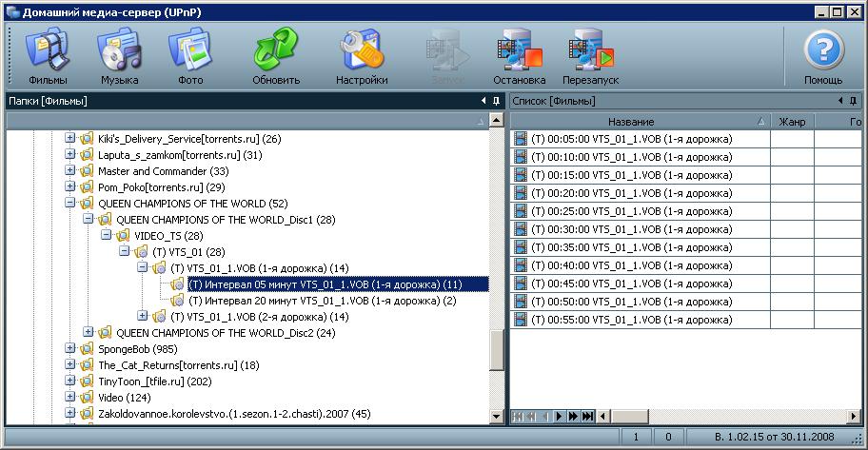Screen dimensions: 868x450
Task: Expand the Video (124) folder
Action: [x=69, y=397]
